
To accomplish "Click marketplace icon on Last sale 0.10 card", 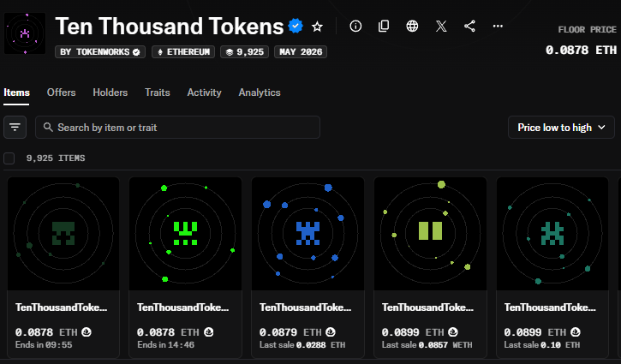I will [575, 332].
